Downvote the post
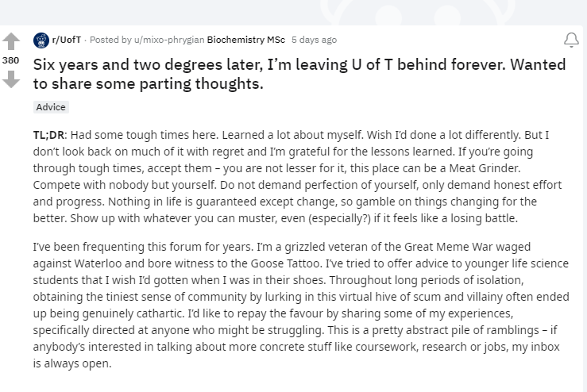 pyautogui.click(x=11, y=79)
